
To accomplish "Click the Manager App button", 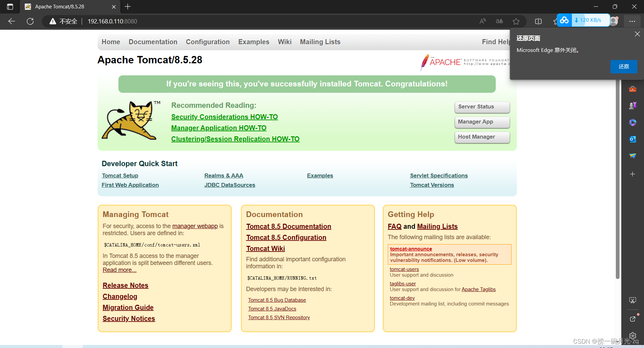I will 482,122.
